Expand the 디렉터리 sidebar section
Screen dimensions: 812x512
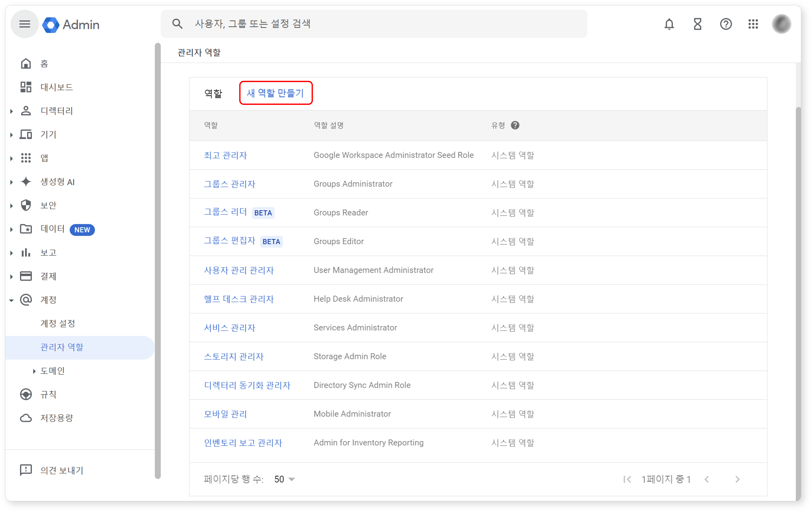[11, 111]
